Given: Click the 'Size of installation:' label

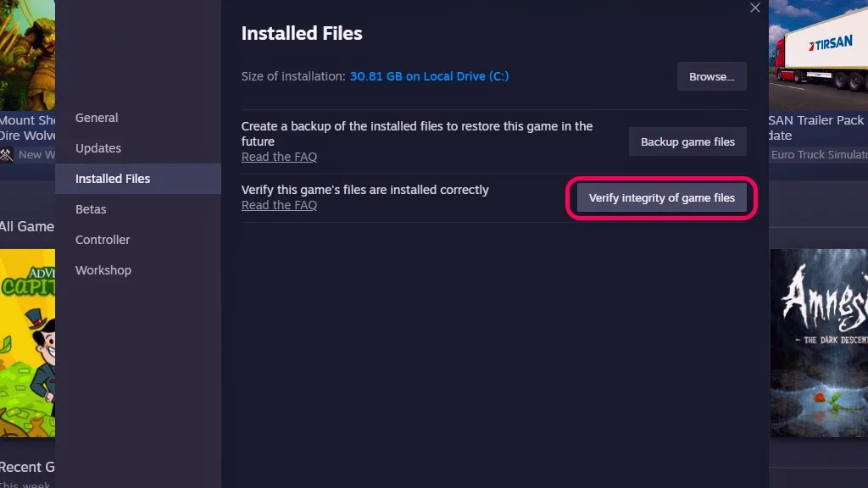Looking at the screenshot, I should [x=293, y=76].
